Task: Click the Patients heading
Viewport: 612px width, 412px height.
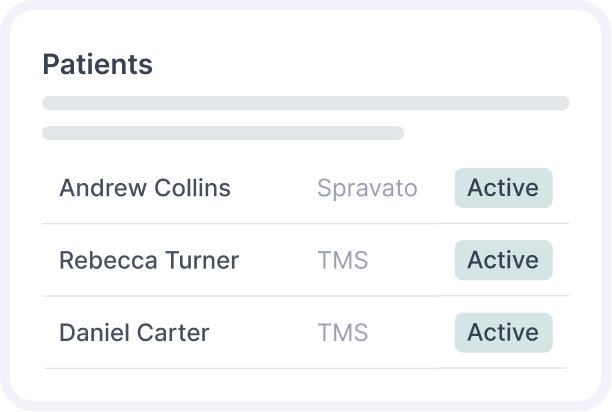Action: click(x=97, y=65)
